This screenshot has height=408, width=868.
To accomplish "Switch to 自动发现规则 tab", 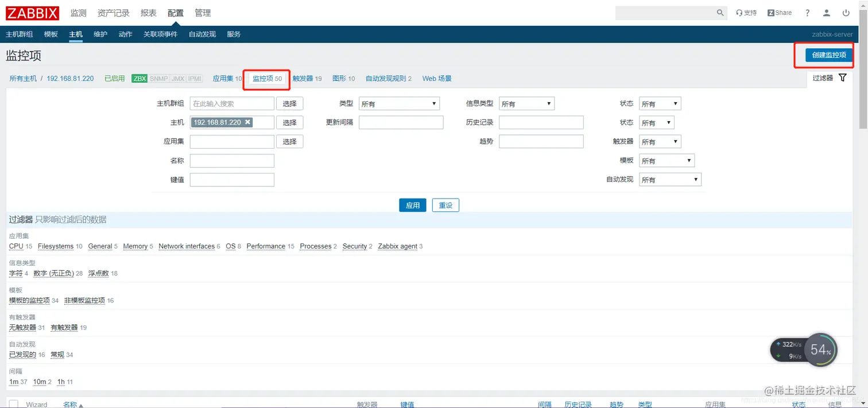I will 386,79.
